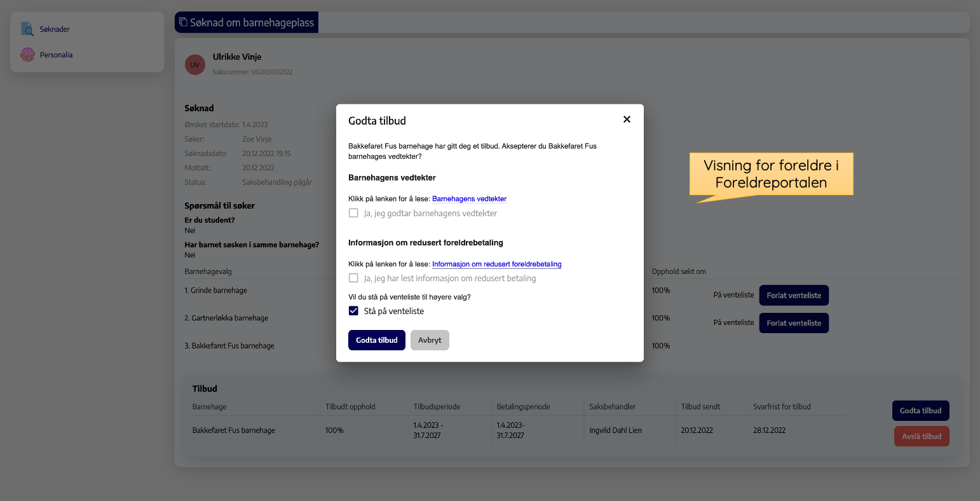Viewport: 980px width, 501px height.
Task: Click the UV avatar circle
Action: coord(195,65)
